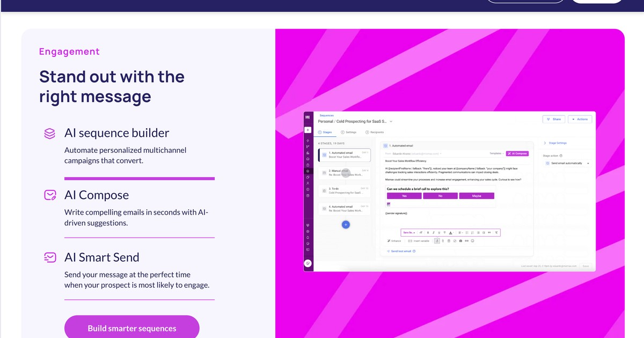This screenshot has height=338, width=644.
Task: Click the No poll button
Action: click(x=440, y=196)
